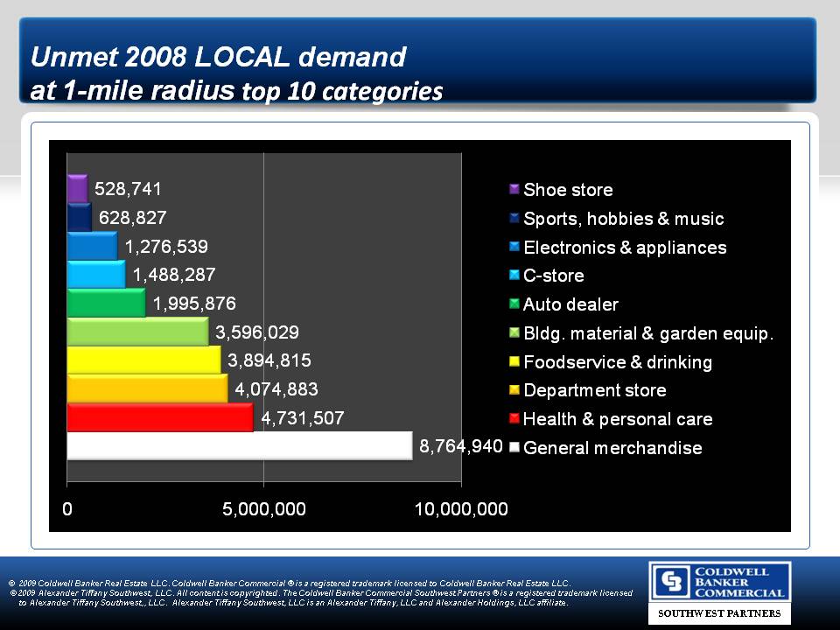Click the green Auto dealer legend marker
Image resolution: width=840 pixels, height=630 pixels.
coord(514,304)
